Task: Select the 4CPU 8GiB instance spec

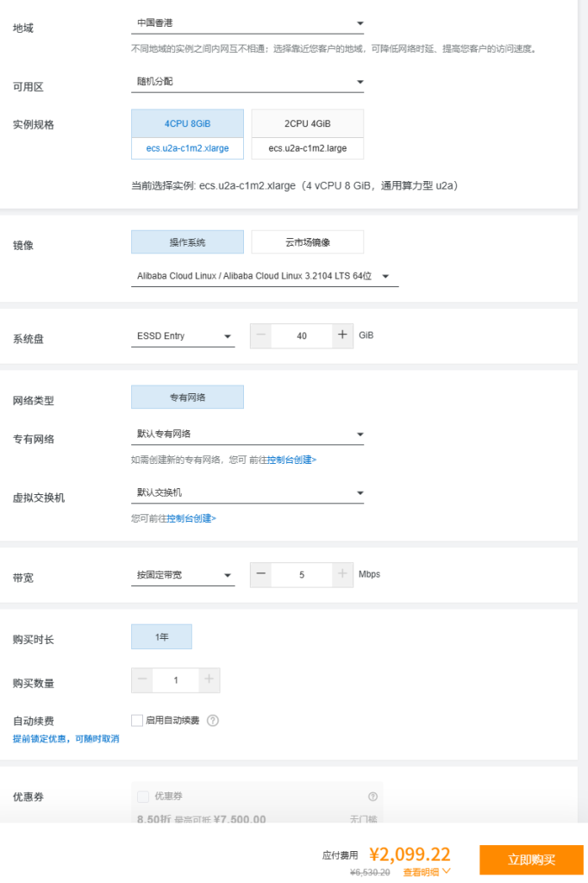Action: 188,134
